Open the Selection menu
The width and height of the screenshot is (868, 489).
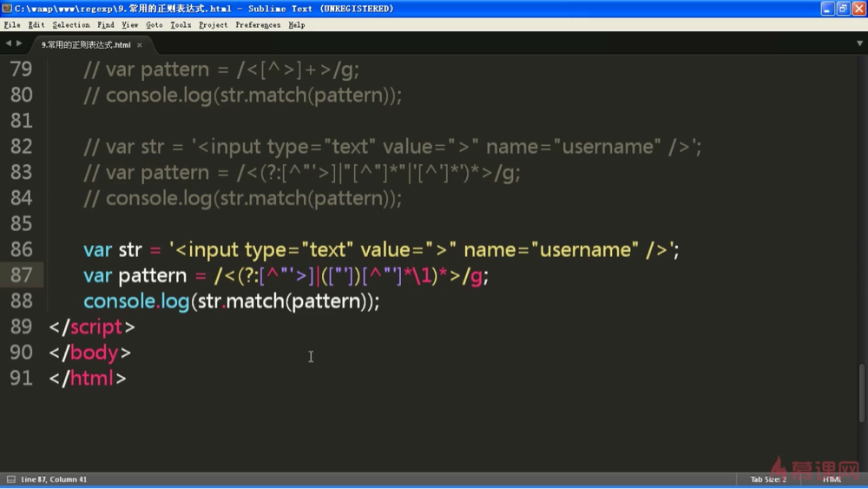click(x=71, y=25)
